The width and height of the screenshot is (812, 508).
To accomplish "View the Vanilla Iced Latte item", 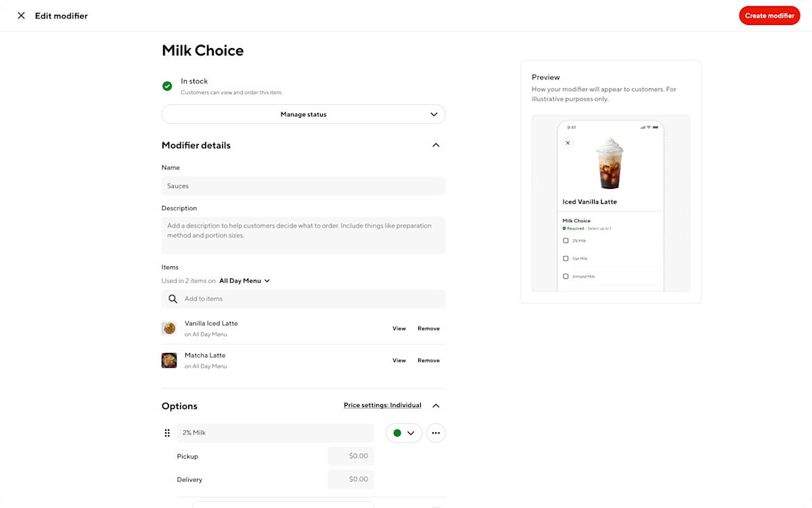I will point(399,329).
